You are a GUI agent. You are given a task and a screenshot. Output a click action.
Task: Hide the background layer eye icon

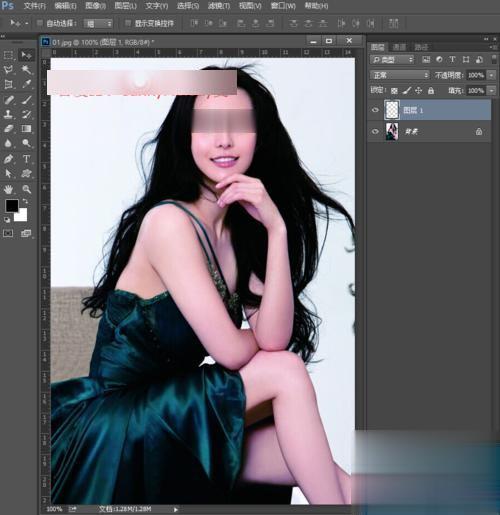click(x=375, y=131)
